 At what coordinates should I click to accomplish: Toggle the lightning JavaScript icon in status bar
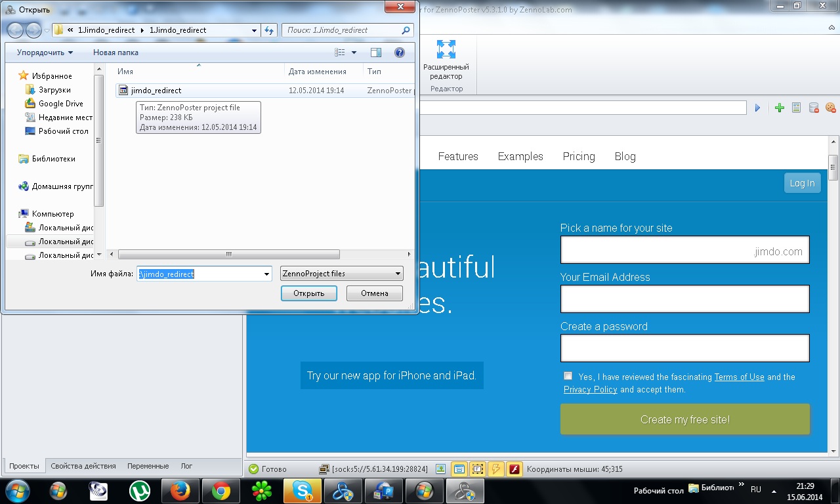pos(496,469)
